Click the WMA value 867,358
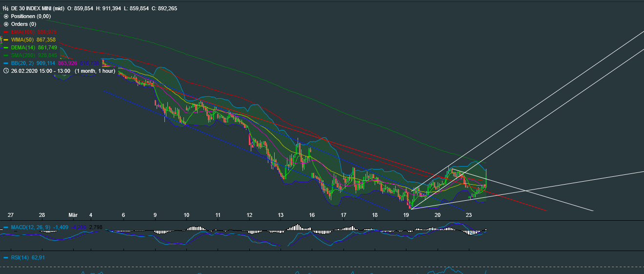644x274 pixels. click(46, 40)
